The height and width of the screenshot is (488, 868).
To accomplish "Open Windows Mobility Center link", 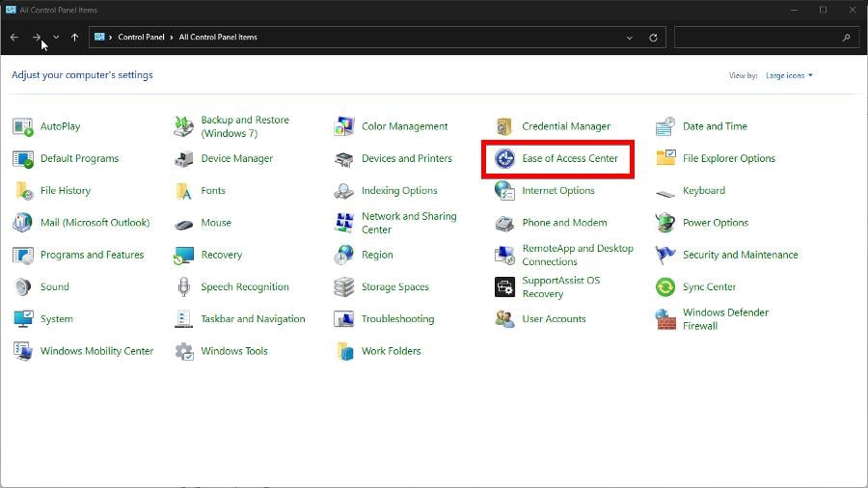I will tap(96, 351).
